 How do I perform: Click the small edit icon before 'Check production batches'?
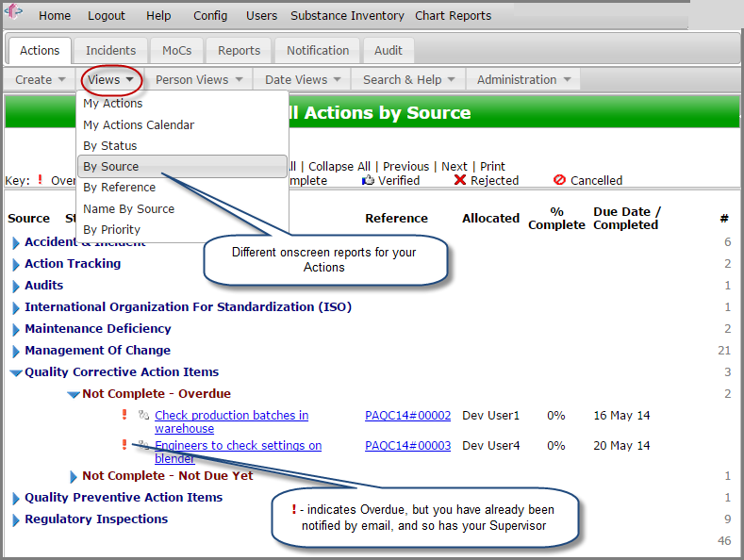tap(143, 415)
